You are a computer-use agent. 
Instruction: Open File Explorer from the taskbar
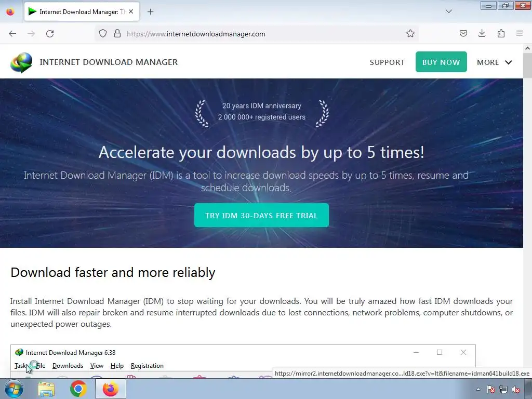46,389
